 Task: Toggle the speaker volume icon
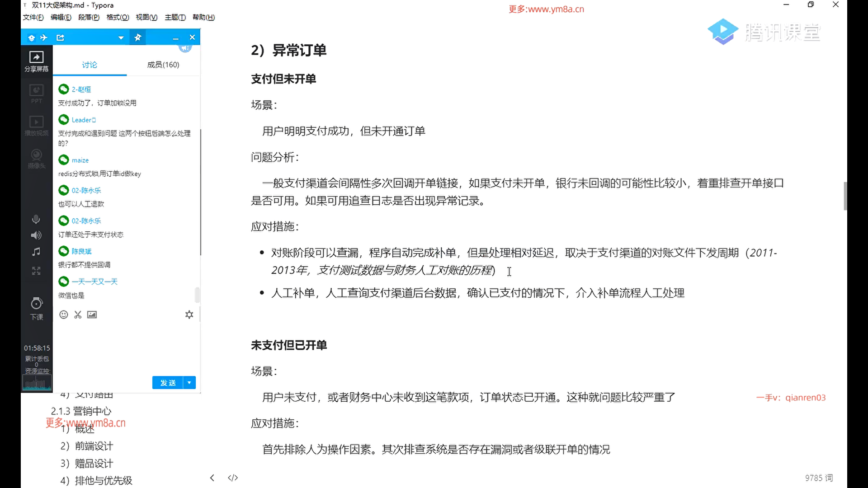click(36, 235)
